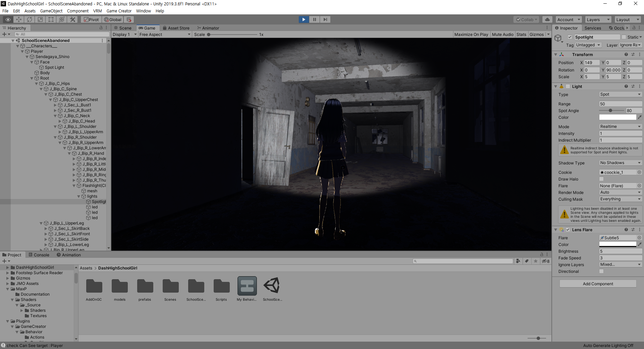Open the My Behavior asset
This screenshot has height=349, width=644.
click(x=247, y=289)
